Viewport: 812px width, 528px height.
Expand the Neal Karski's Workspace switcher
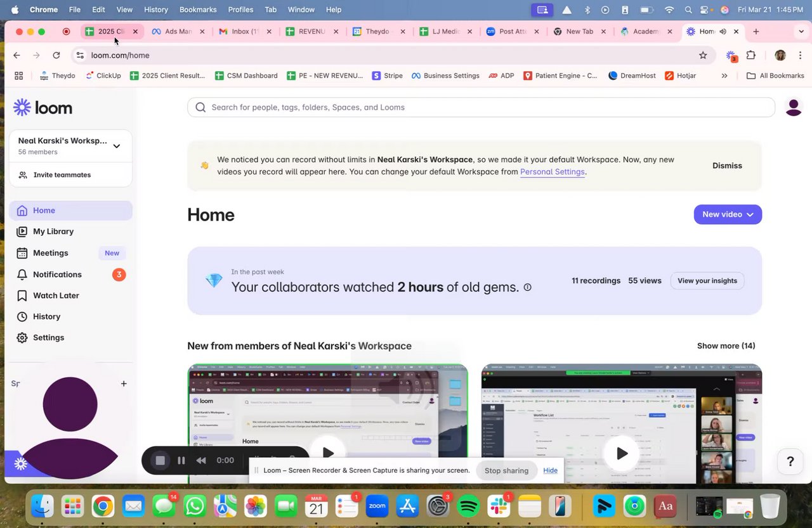[x=117, y=146]
